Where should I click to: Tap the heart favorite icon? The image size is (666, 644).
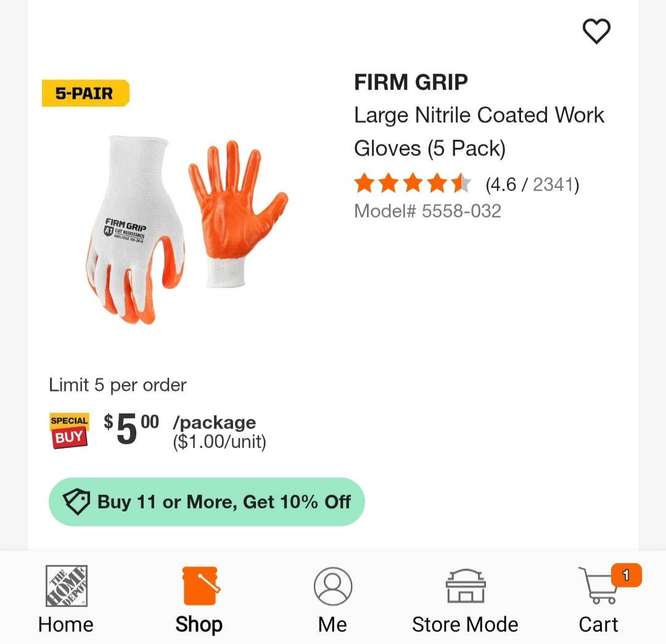pyautogui.click(x=596, y=31)
